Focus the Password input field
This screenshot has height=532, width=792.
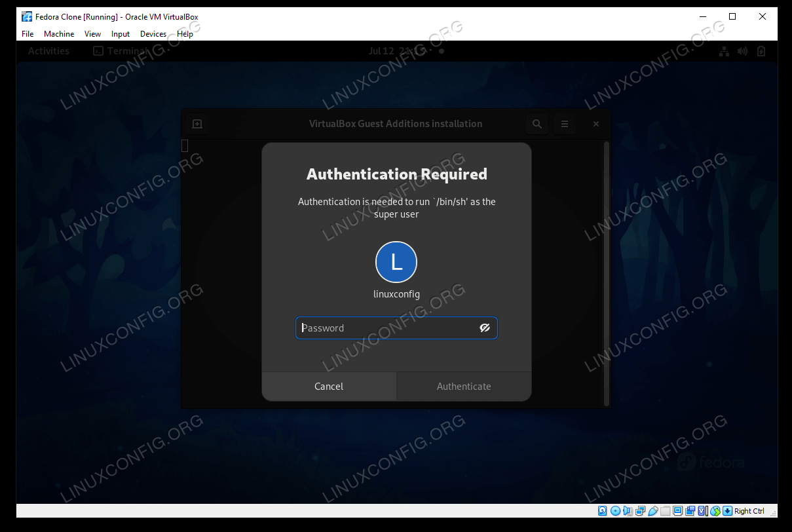(387, 328)
